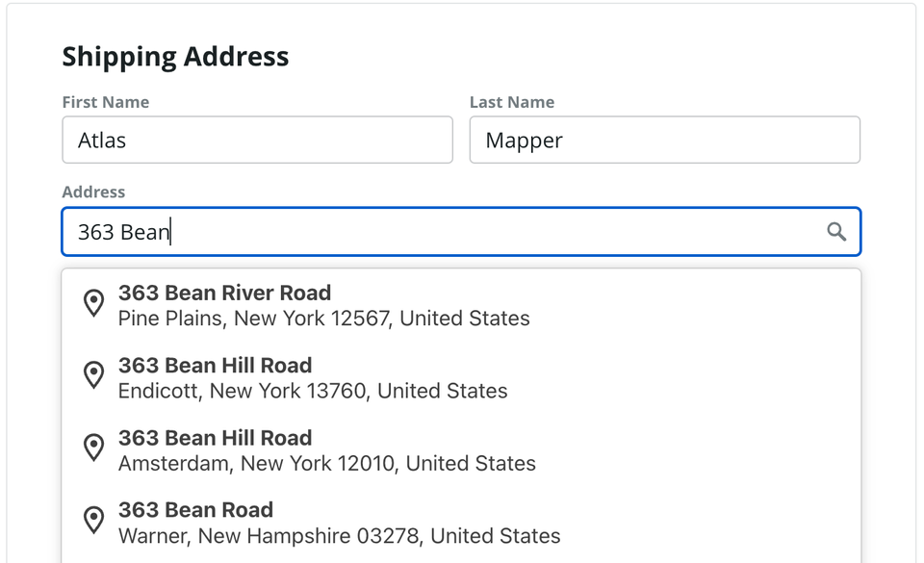Click the First Name label
924x563 pixels.
106,102
